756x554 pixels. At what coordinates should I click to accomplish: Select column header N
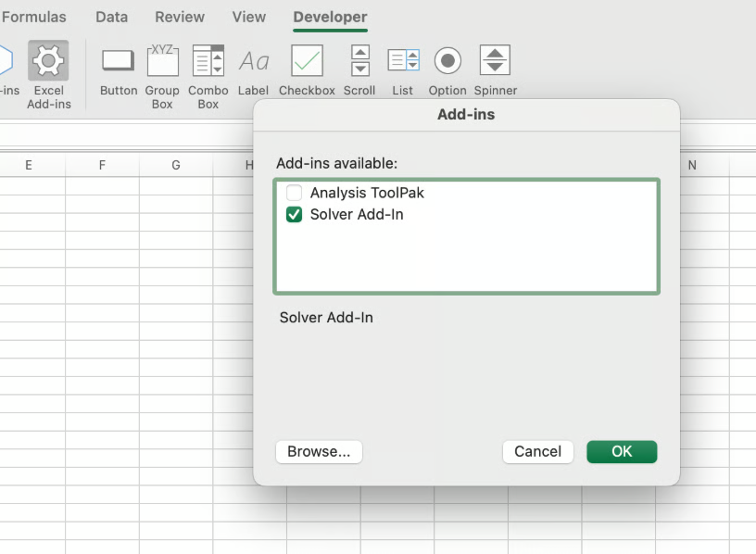(692, 164)
